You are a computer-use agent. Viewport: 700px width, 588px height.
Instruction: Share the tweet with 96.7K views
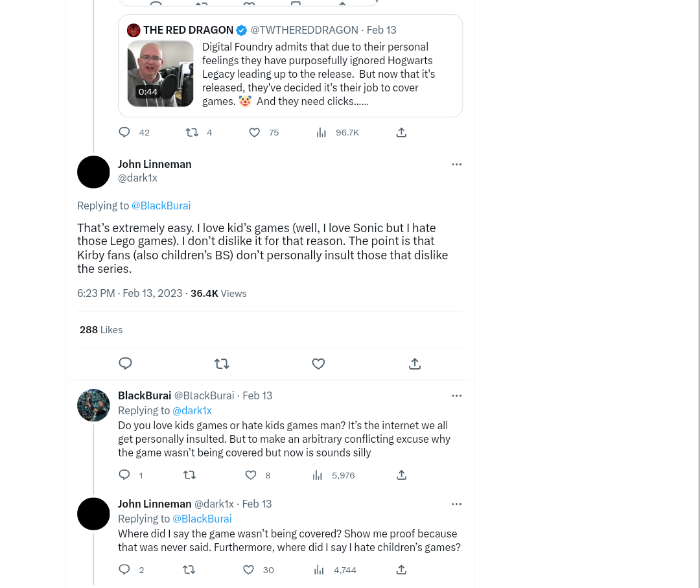[x=401, y=132]
